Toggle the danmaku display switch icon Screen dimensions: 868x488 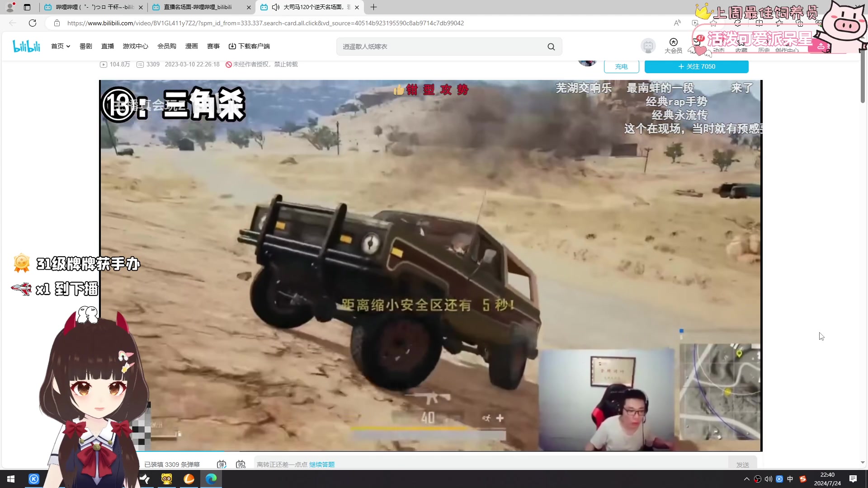click(222, 465)
